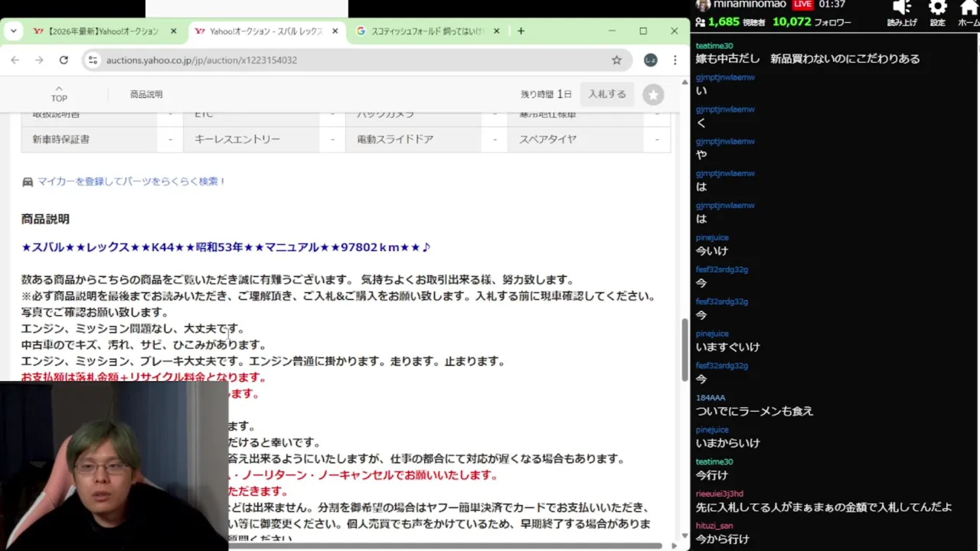Open a new browser tab
980x551 pixels.
(x=521, y=31)
